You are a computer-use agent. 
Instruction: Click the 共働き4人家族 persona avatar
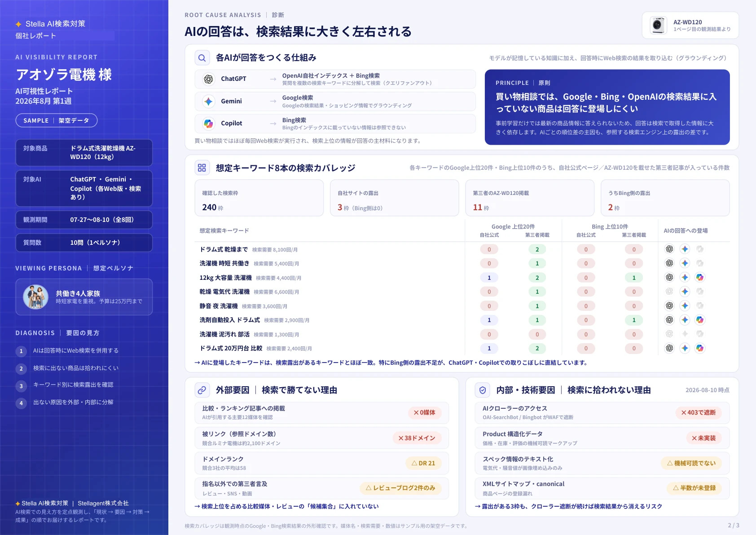[35, 297]
